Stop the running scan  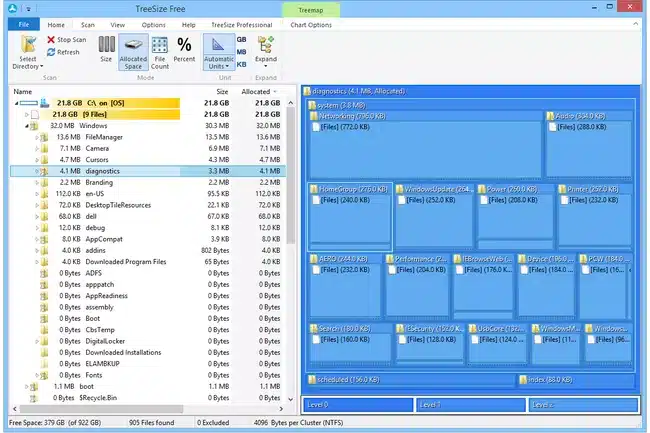tap(65, 40)
